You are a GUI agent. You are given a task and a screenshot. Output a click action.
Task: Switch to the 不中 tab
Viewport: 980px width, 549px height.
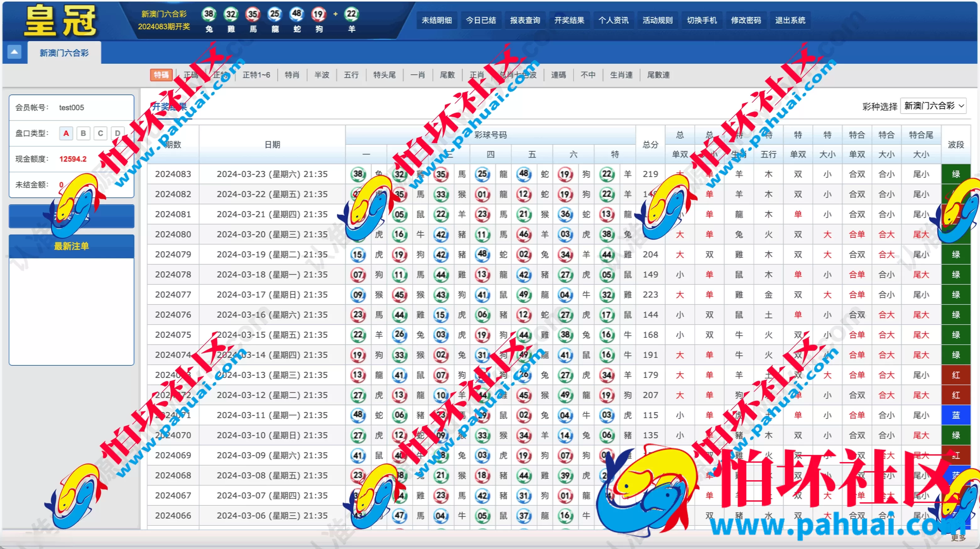click(588, 75)
